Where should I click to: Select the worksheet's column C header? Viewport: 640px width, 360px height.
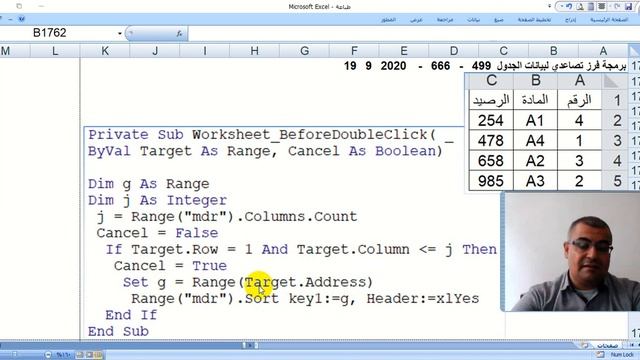point(504,51)
